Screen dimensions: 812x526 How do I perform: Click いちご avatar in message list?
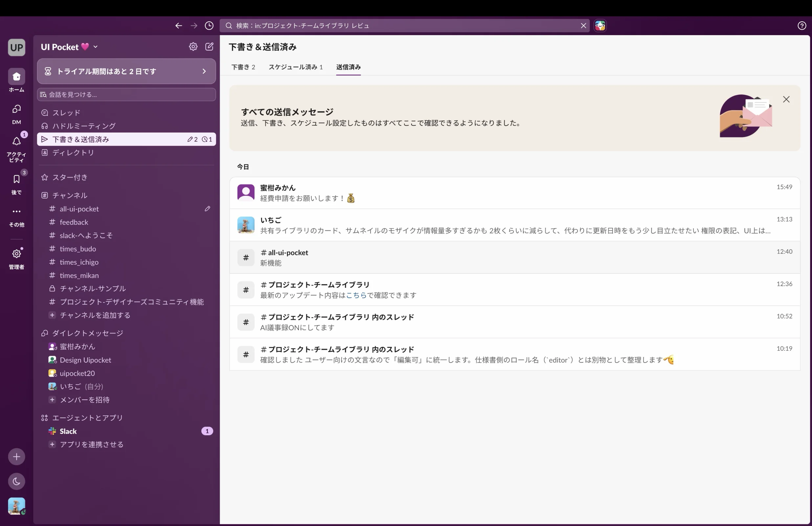pyautogui.click(x=246, y=225)
